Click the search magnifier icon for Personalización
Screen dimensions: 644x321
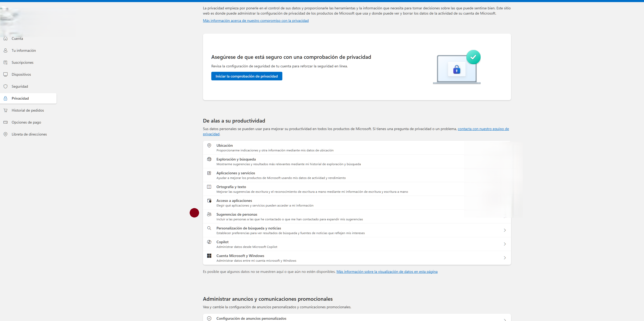[x=209, y=228]
